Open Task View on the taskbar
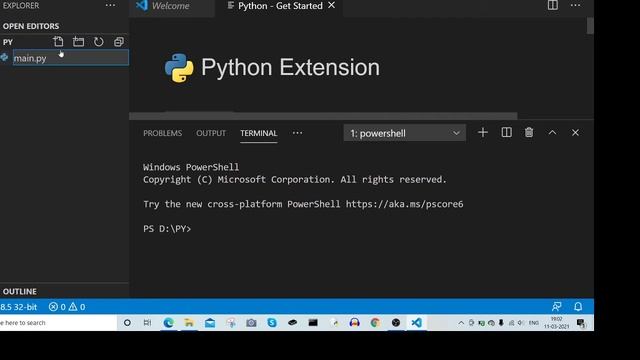This screenshot has width=640, height=360. coord(147,323)
